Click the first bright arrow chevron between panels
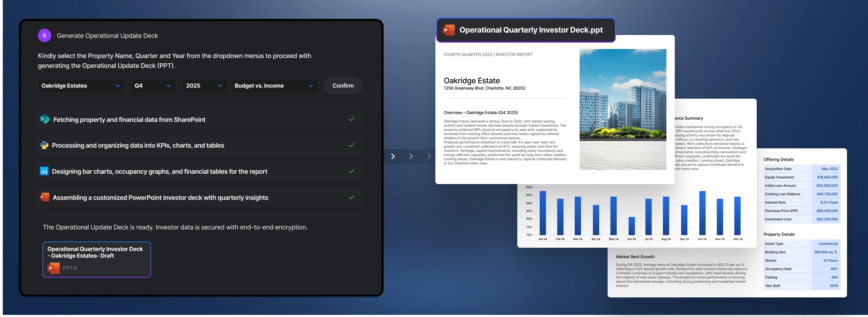Viewport: 868px width, 317px height. click(x=393, y=156)
